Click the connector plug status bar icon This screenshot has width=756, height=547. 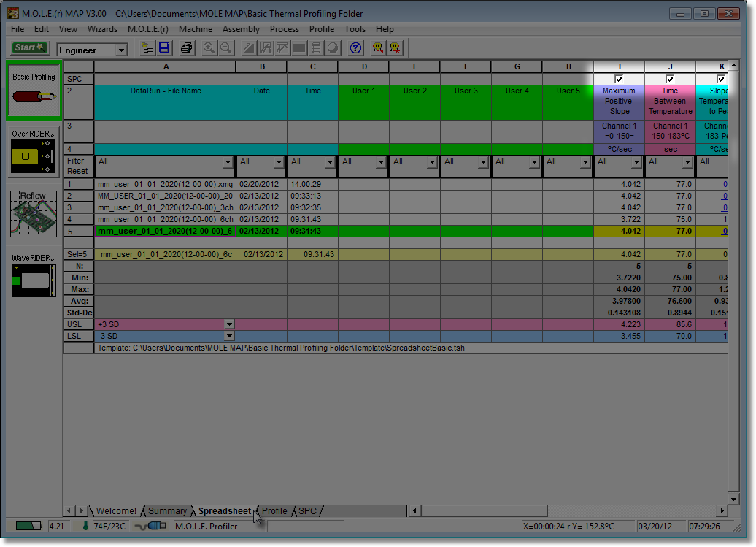150,526
